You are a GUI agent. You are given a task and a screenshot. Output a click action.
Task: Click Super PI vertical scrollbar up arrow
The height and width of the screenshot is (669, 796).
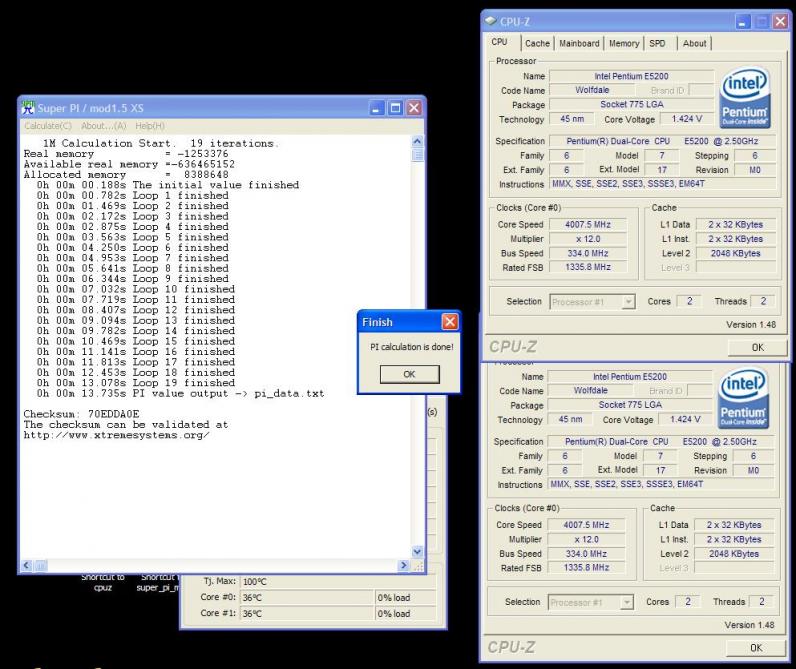tap(417, 141)
